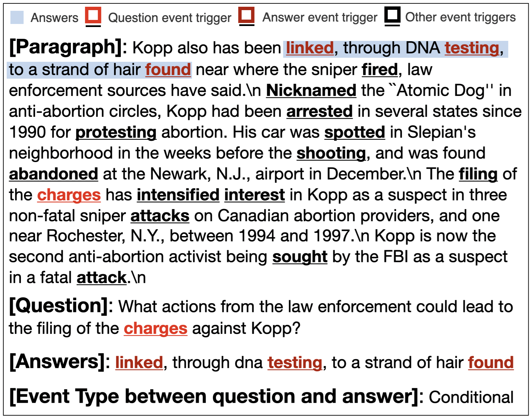Viewport: 532px width, 418px height.
Task: Click the bold trigger word 'spotted'
Action: 355,132
